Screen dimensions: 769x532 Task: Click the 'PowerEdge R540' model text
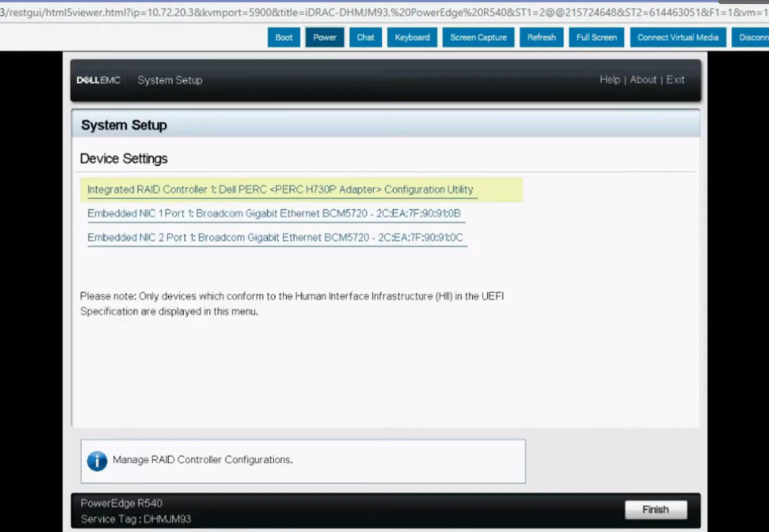[121, 503]
